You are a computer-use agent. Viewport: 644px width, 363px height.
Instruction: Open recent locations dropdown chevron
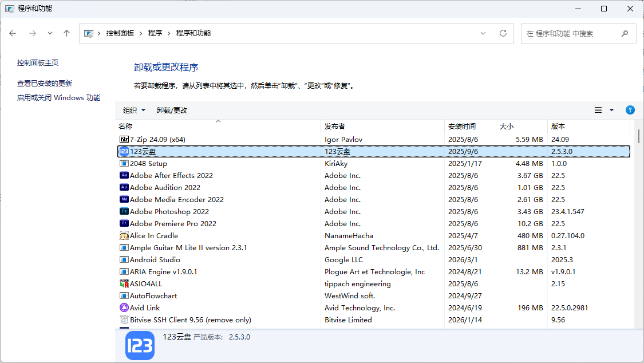tap(50, 33)
